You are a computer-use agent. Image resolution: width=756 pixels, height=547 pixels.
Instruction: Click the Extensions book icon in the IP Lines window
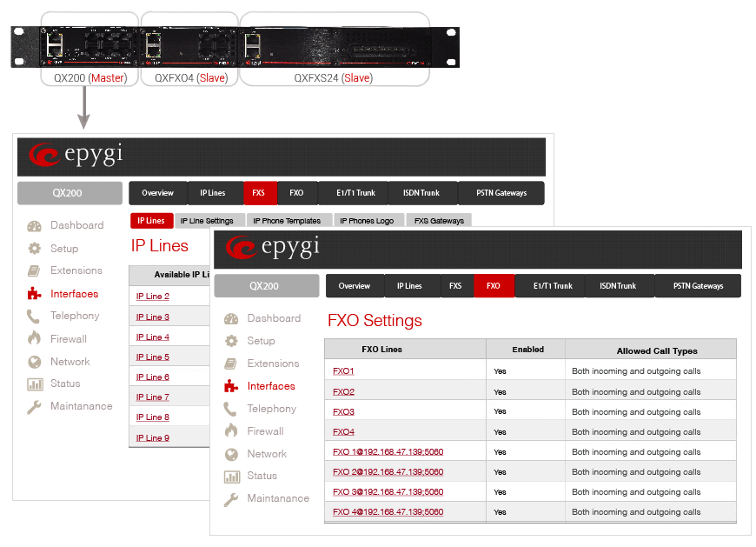pos(34,270)
